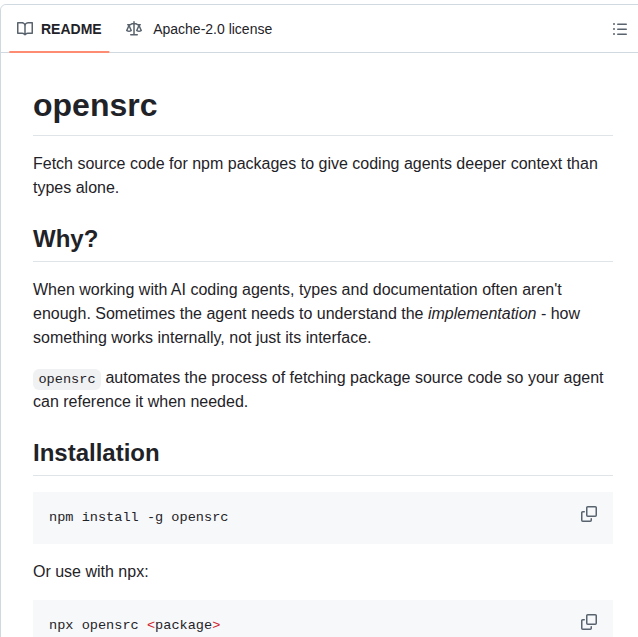
Task: Click the line 'something works internally, not just its interface.'
Action: click(x=202, y=338)
